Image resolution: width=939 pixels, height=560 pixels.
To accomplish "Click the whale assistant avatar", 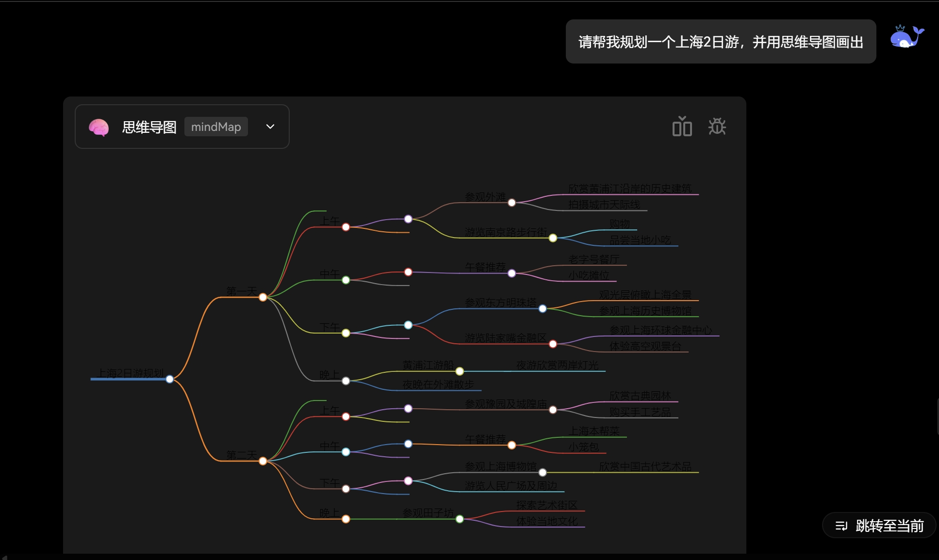I will tap(907, 37).
